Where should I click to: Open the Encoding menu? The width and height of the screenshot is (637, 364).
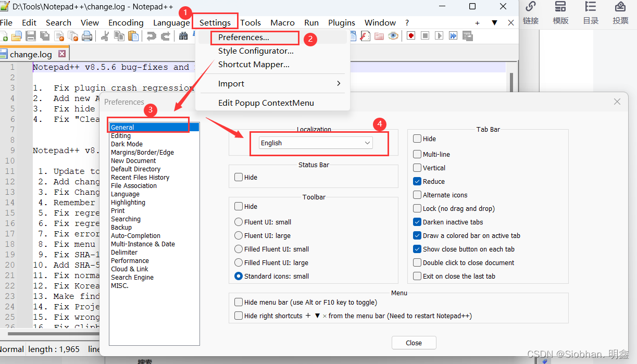click(126, 22)
